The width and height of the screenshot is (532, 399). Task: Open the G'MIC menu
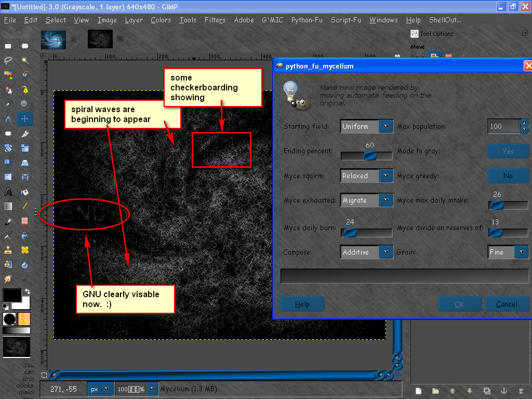click(x=272, y=20)
